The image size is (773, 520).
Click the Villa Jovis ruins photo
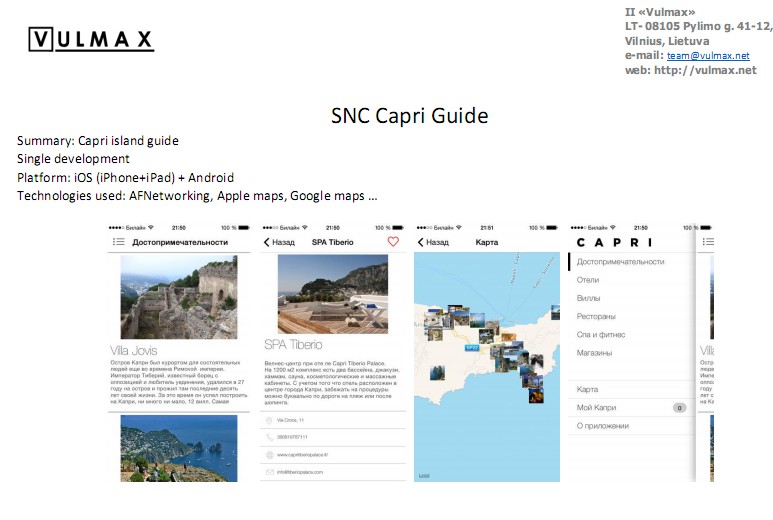[179, 297]
